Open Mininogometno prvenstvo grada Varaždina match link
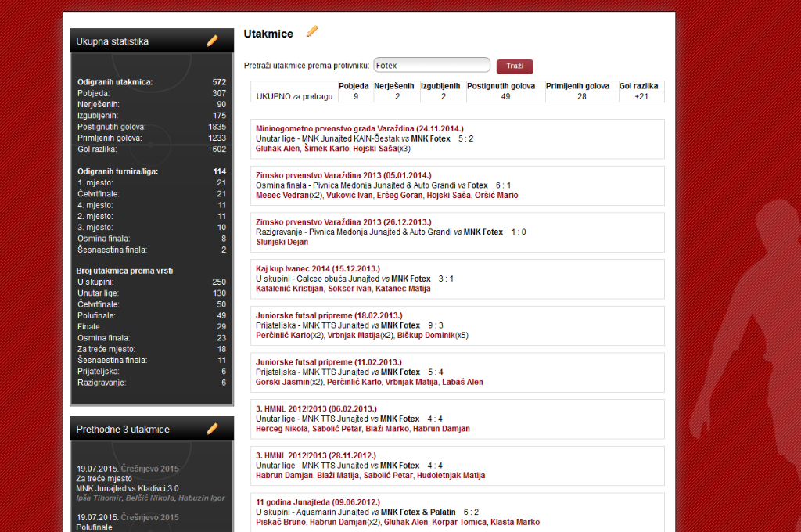Screen dimensions: 801x532 pyautogui.click(x=360, y=128)
